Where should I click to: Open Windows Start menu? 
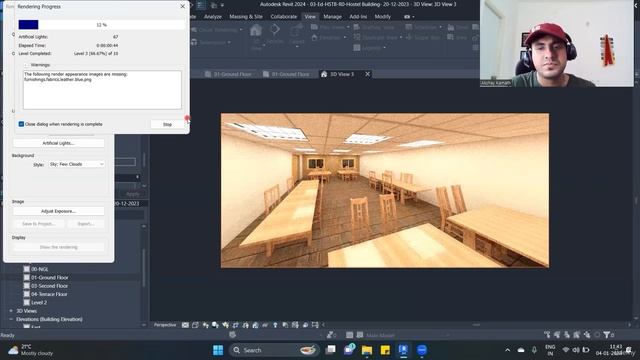click(218, 350)
